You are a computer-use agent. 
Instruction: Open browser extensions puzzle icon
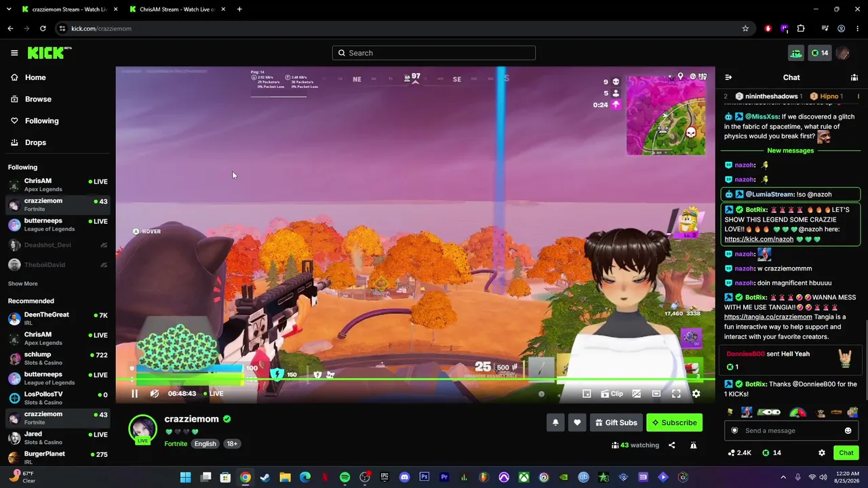click(x=801, y=28)
